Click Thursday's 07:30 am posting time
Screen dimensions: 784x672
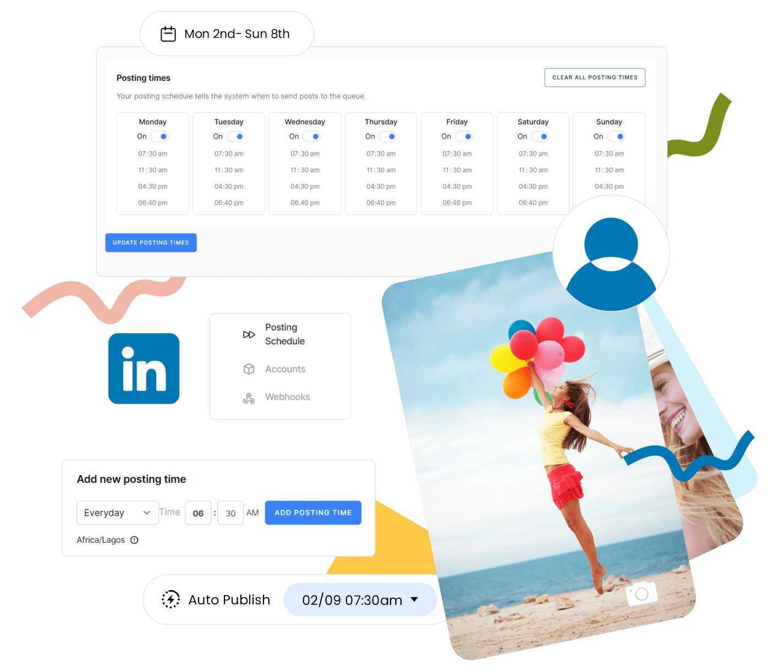click(x=381, y=154)
